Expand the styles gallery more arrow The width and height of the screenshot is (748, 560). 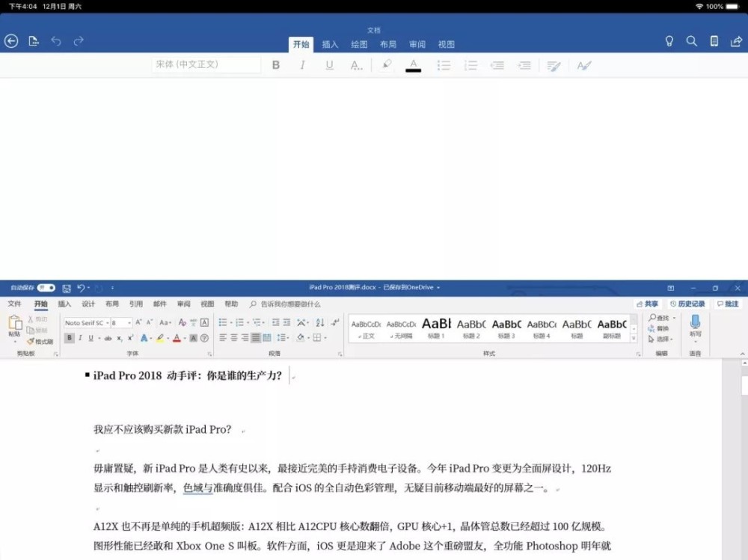tap(634, 338)
